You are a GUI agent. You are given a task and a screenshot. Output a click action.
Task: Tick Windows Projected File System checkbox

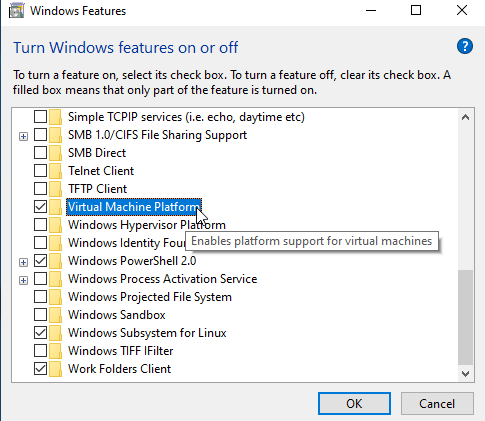point(40,297)
